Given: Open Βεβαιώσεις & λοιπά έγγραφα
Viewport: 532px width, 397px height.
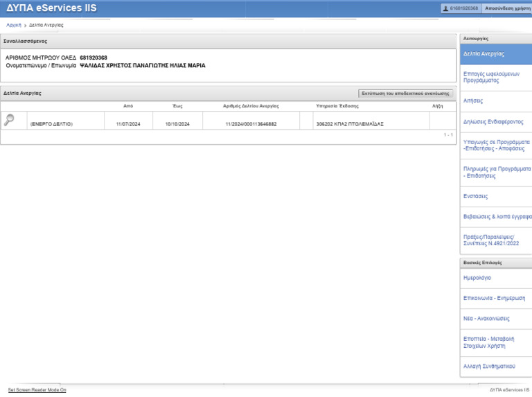Looking at the screenshot, I should (496, 216).
